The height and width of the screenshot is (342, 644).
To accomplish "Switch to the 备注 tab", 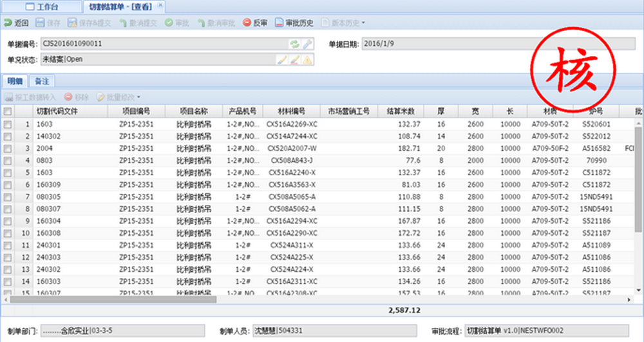I will coord(42,81).
